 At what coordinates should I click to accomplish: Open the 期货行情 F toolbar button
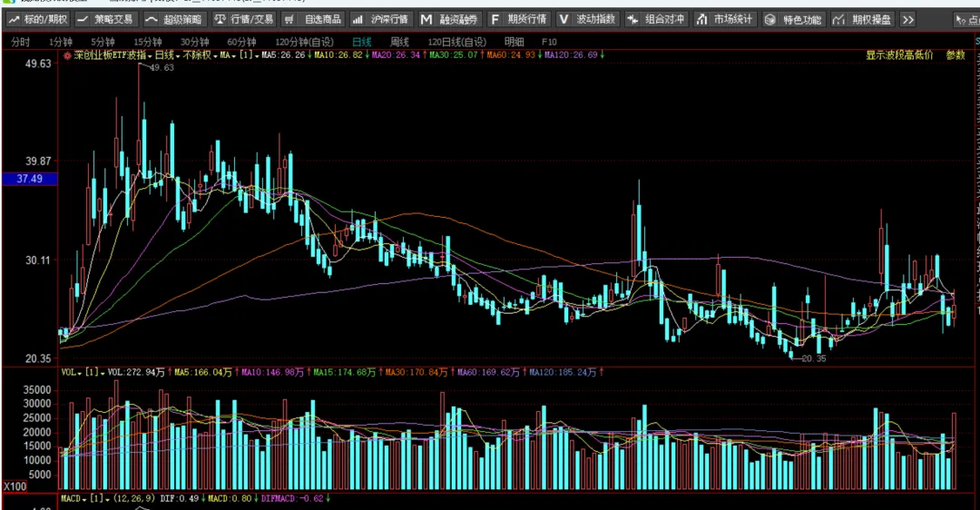518,19
